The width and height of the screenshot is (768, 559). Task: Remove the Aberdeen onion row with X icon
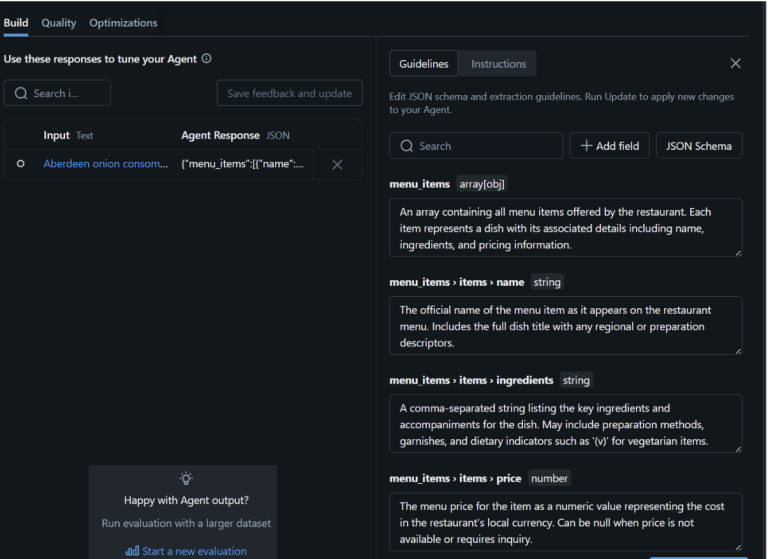[337, 165]
